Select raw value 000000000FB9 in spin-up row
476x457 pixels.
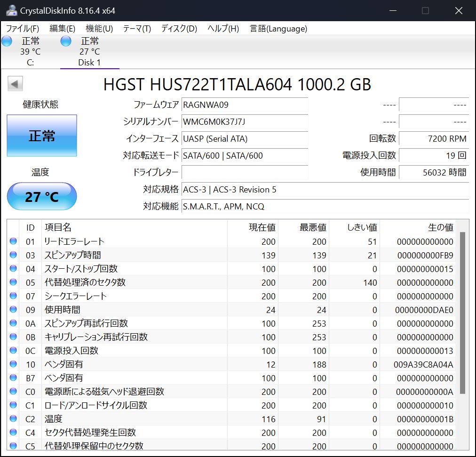(425, 256)
